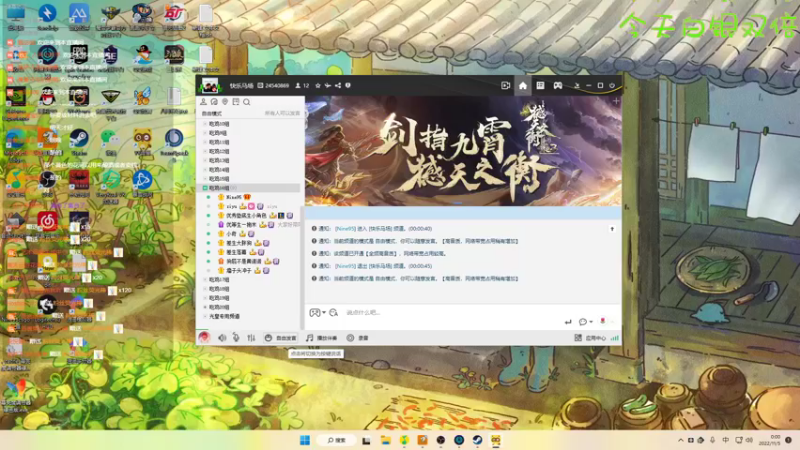Screen dimensions: 800x450
Task: Click the online member count 12
Action: [302, 86]
